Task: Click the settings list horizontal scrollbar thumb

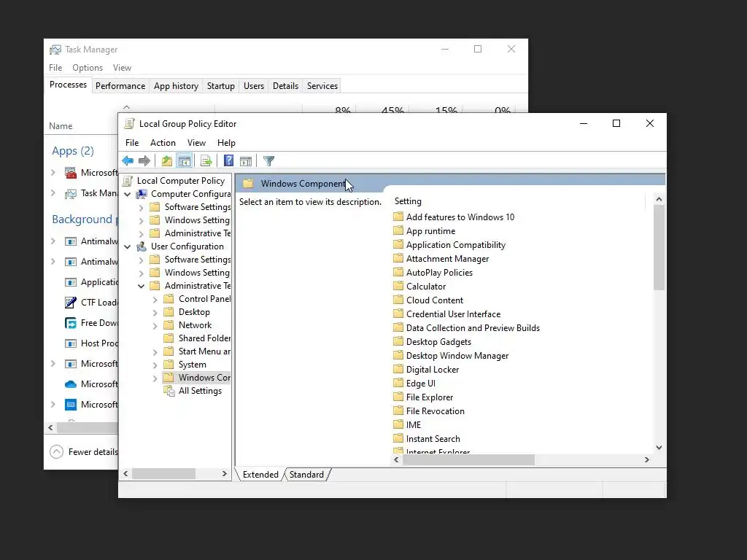Action: click(469, 459)
